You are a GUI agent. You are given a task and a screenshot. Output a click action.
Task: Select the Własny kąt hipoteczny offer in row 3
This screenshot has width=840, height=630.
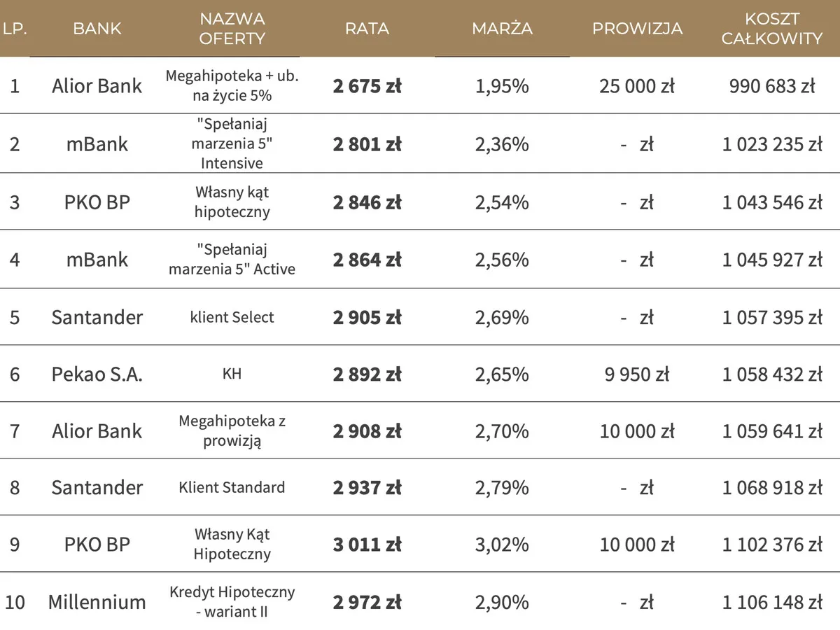click(232, 202)
